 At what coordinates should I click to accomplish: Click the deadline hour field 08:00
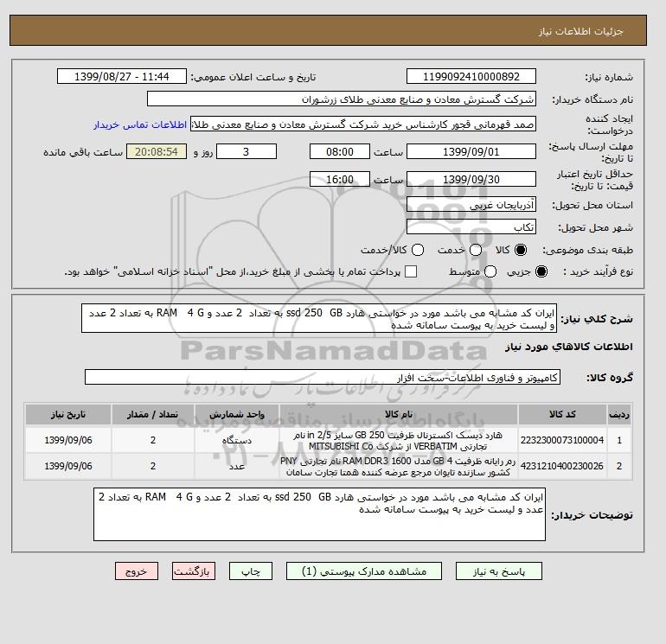click(x=340, y=151)
